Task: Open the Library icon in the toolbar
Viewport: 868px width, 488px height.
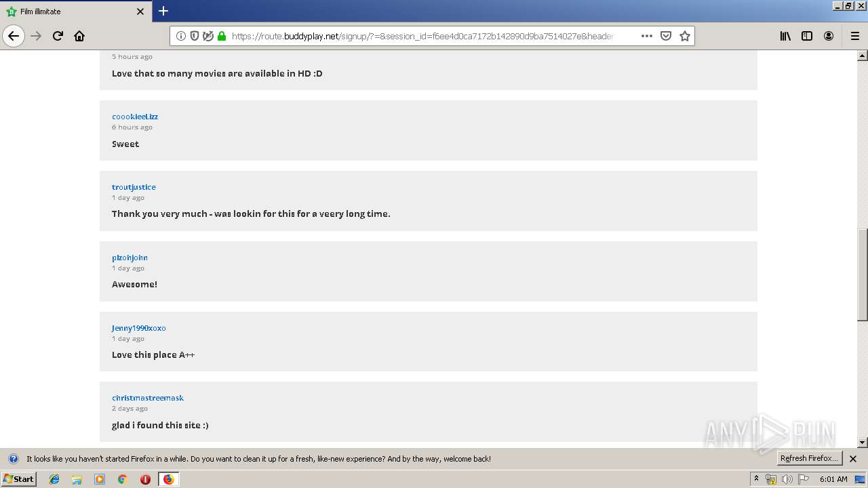Action: 785,36
